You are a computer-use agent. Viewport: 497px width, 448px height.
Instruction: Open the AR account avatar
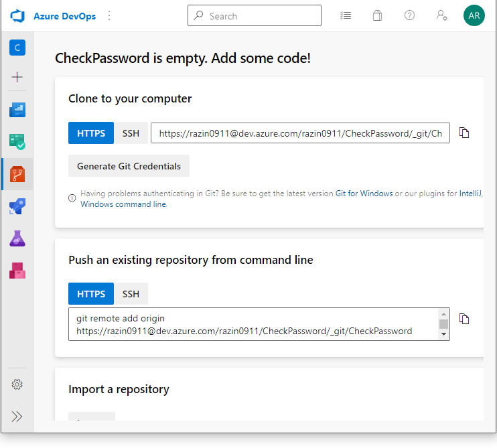[474, 15]
